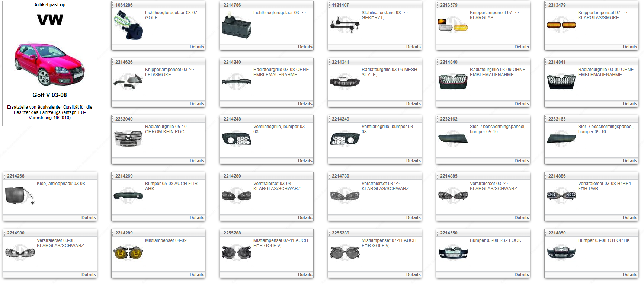Click the Bumper R32 LOOK 2214350 image

coord(453,252)
